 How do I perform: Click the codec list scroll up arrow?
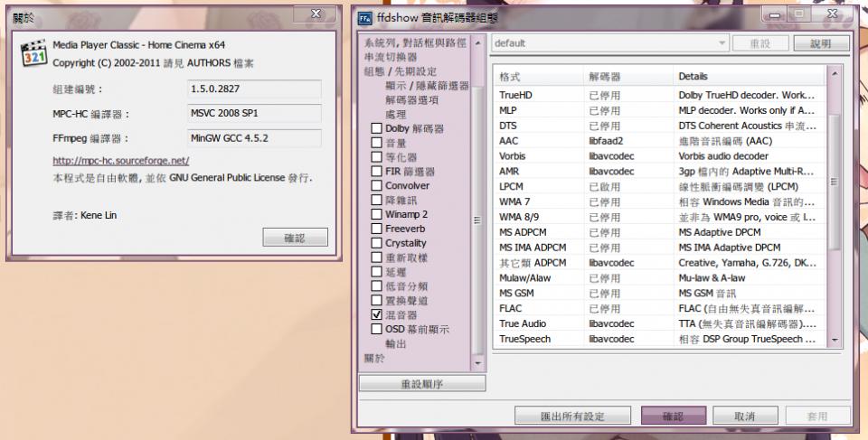click(x=835, y=73)
